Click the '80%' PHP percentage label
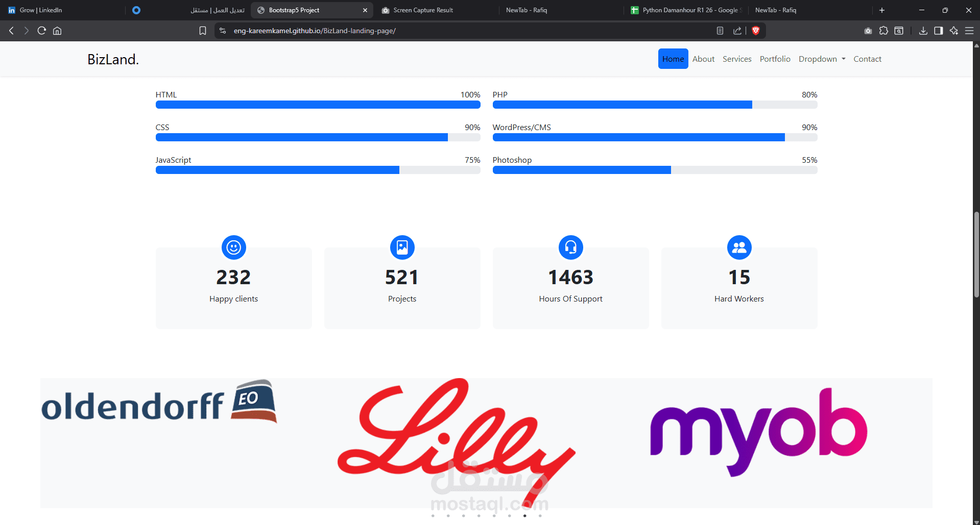The height and width of the screenshot is (525, 980). [x=809, y=94]
